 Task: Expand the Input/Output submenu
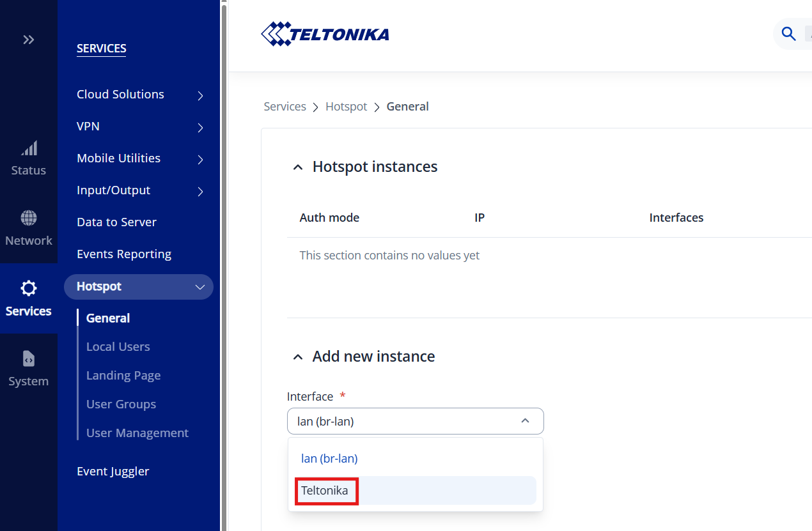pos(200,191)
